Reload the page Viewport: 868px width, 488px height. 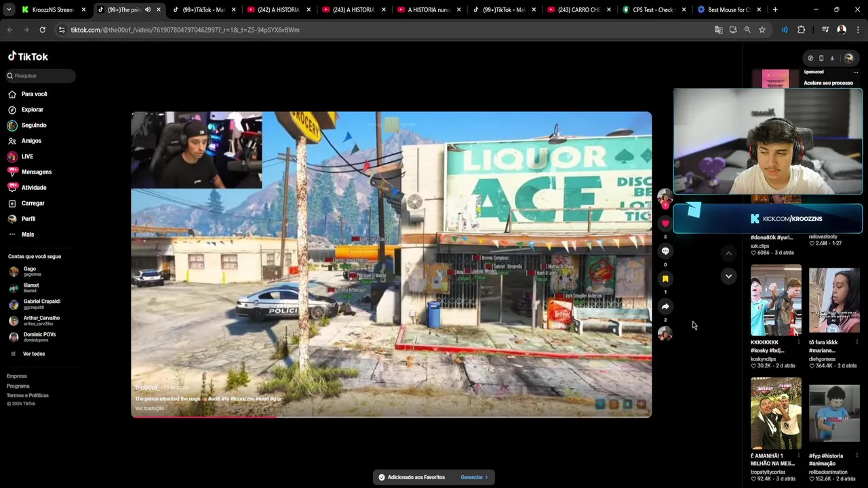click(42, 30)
